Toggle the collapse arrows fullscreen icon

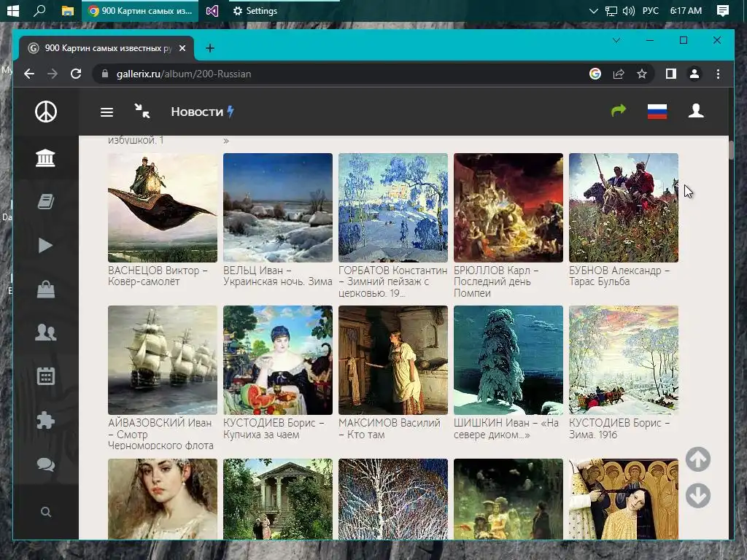[142, 111]
